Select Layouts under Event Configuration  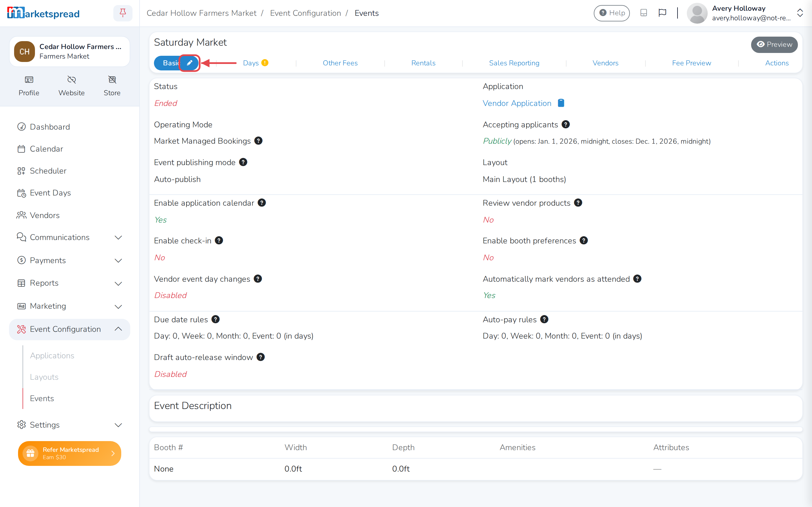[x=44, y=377]
